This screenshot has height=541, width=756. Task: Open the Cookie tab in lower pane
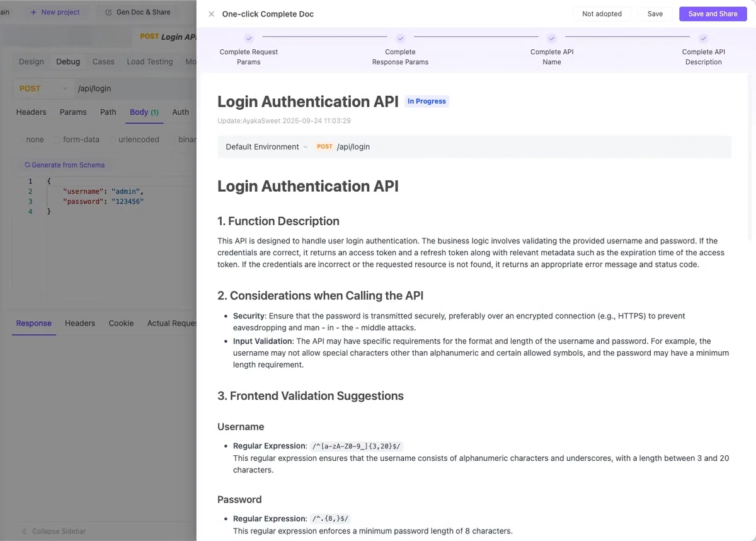[121, 323]
